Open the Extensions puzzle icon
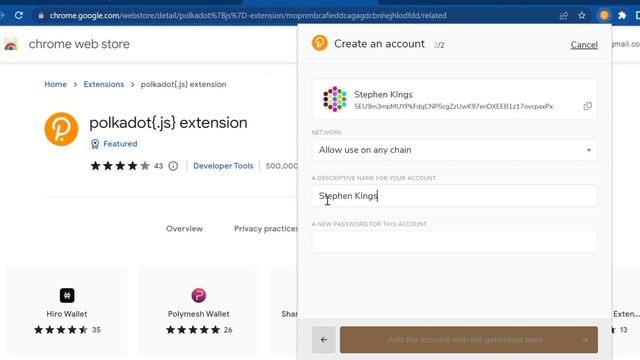This screenshot has height=360, width=640. tap(622, 16)
